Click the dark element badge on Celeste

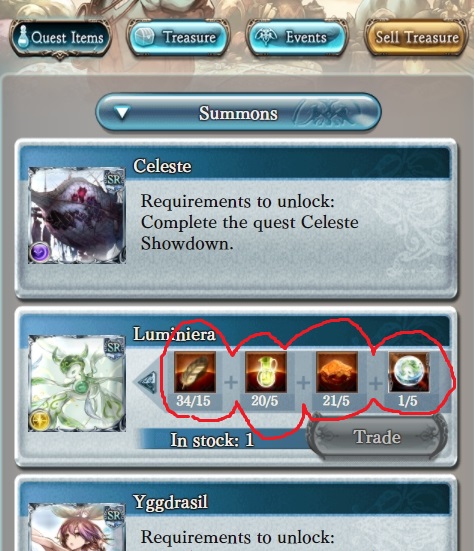point(39,252)
